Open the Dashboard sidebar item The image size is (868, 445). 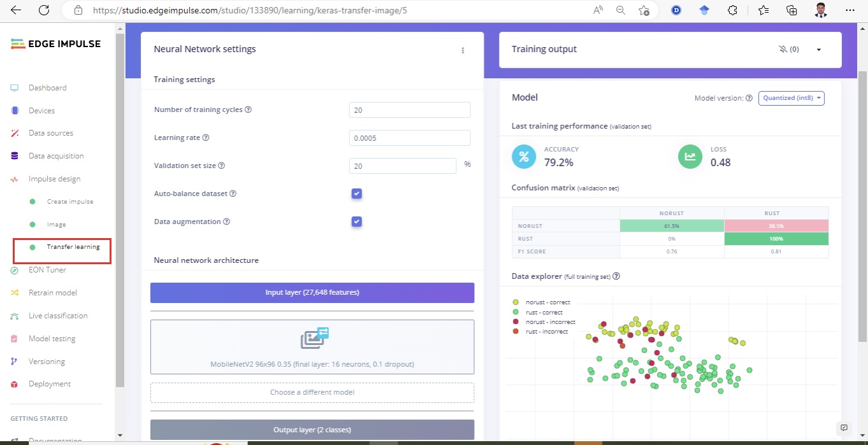[47, 88]
